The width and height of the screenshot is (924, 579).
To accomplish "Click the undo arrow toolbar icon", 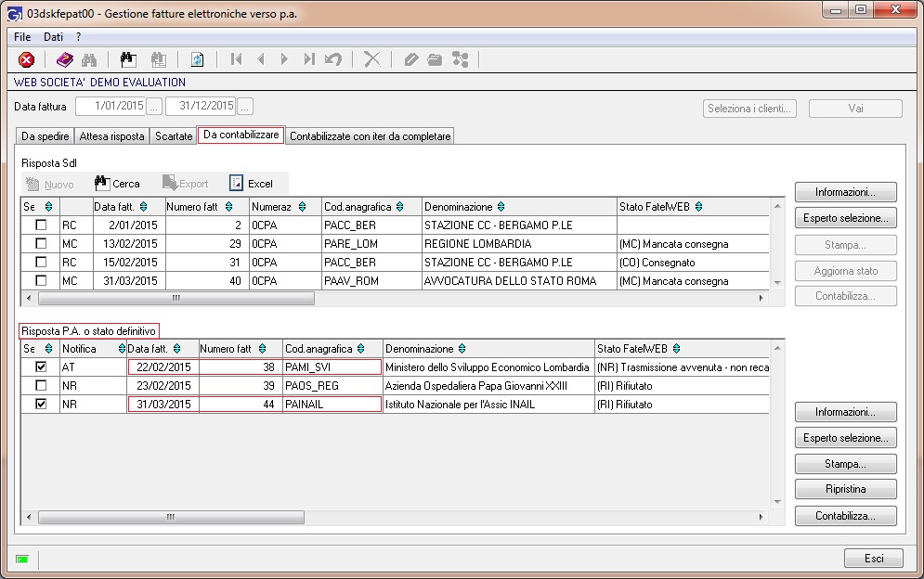I will coord(333,59).
